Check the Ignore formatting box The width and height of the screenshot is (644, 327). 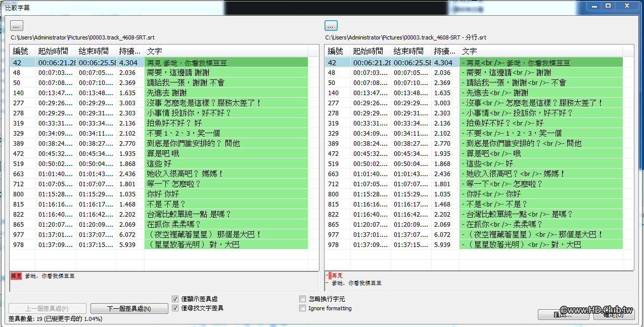[x=302, y=308]
